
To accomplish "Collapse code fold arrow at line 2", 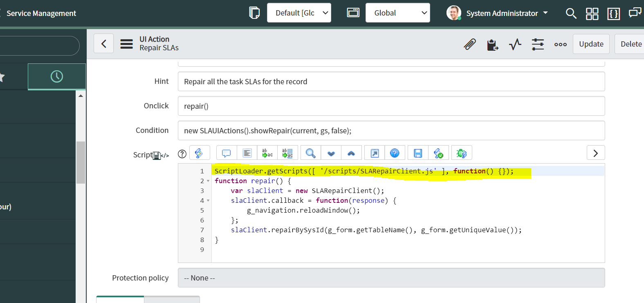I will pyautogui.click(x=208, y=181).
